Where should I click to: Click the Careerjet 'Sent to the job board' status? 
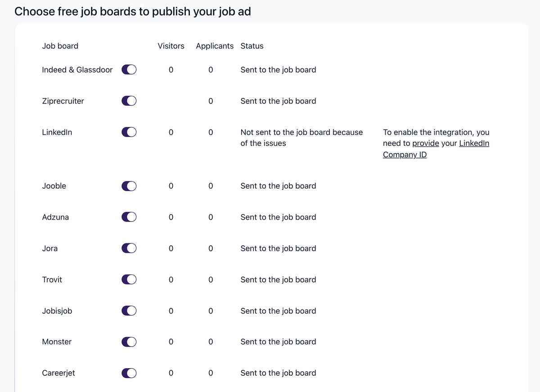pyautogui.click(x=278, y=373)
